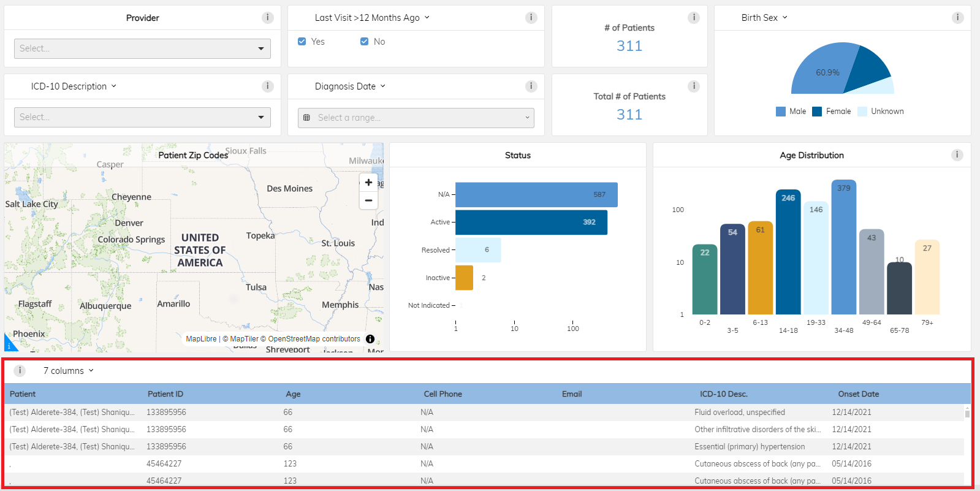
Task: Uncheck the Yes checkbox
Action: pyautogui.click(x=302, y=42)
